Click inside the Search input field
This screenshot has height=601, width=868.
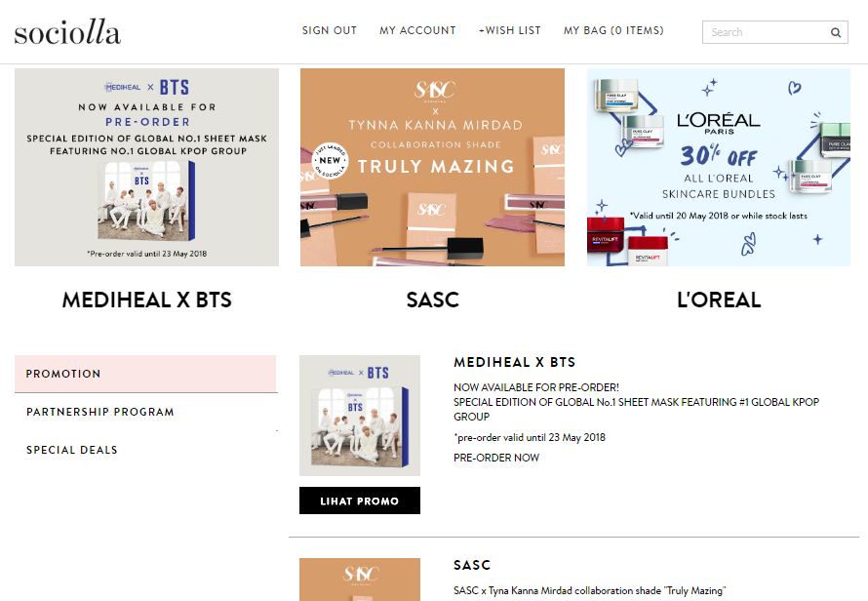[x=767, y=32]
